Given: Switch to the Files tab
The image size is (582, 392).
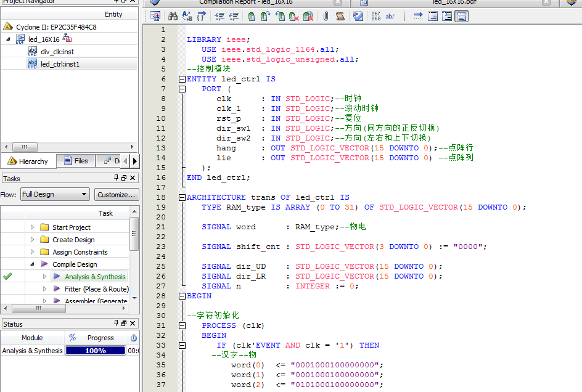Looking at the screenshot, I should pyautogui.click(x=76, y=161).
